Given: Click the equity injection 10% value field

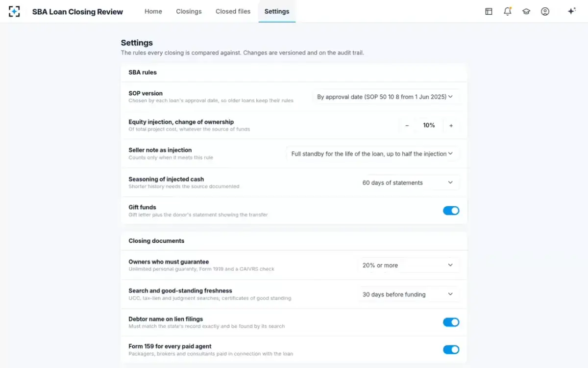Looking at the screenshot, I should (x=429, y=126).
